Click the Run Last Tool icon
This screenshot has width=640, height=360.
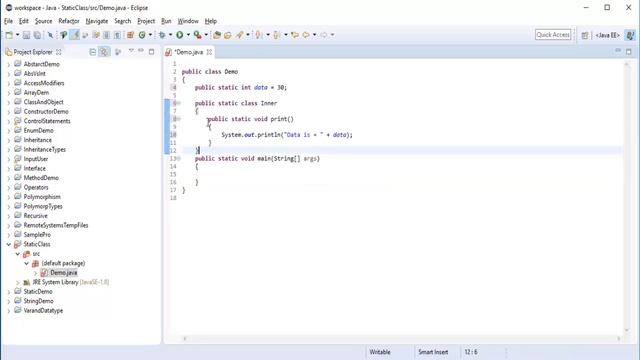[x=198, y=35]
